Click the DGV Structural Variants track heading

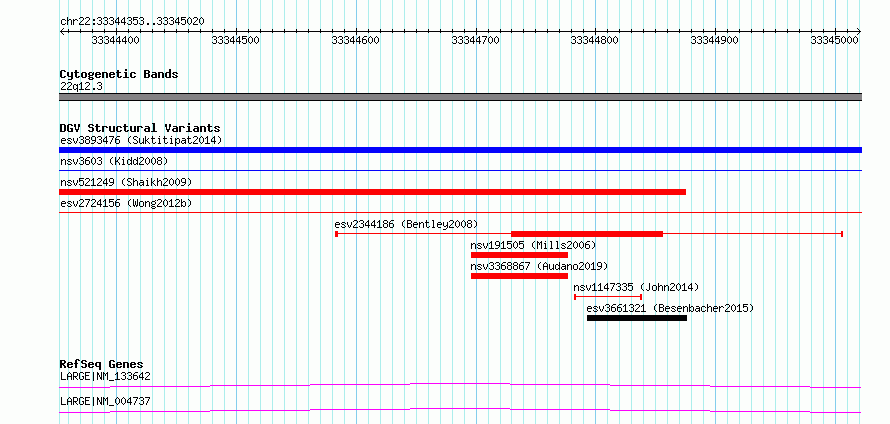point(140,128)
